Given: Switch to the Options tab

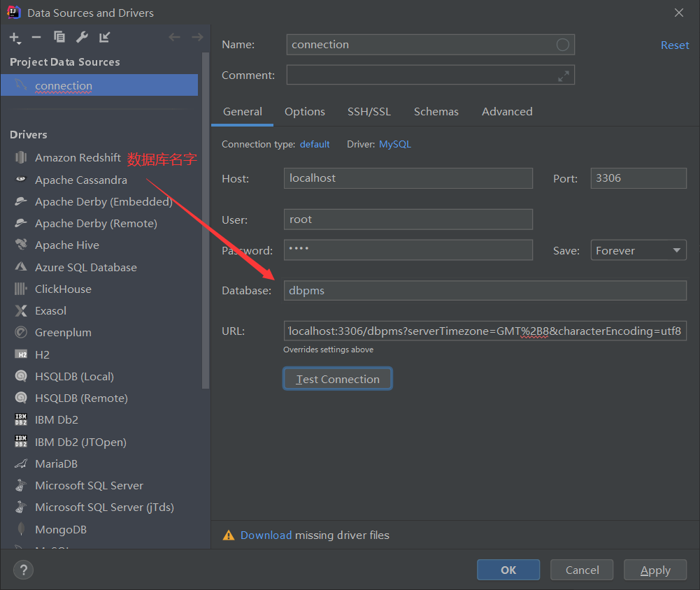Looking at the screenshot, I should [305, 112].
